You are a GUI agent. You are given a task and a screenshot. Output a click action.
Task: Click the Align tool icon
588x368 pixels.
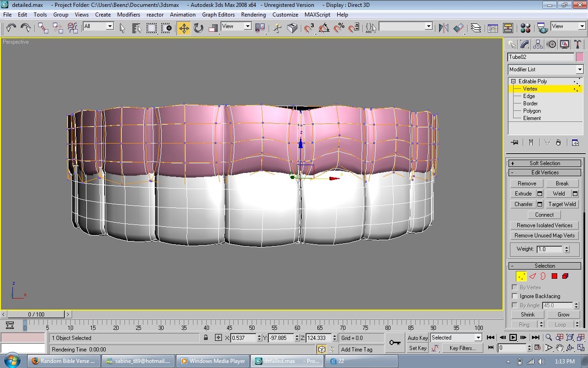click(x=458, y=28)
